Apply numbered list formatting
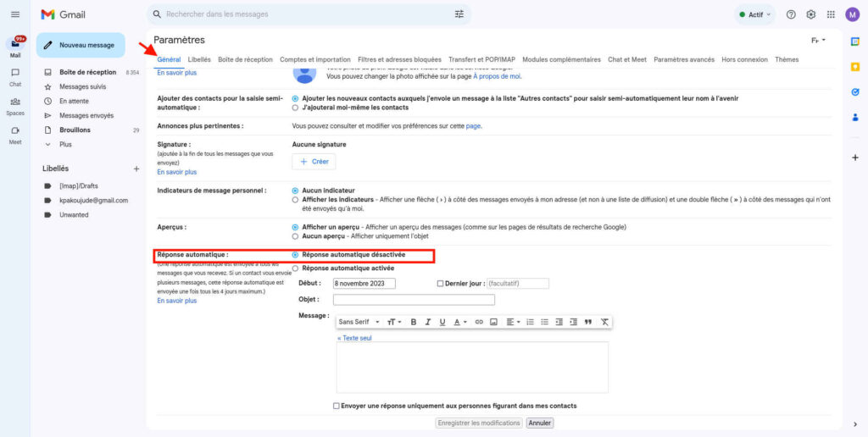This screenshot has width=868, height=437. click(531, 322)
